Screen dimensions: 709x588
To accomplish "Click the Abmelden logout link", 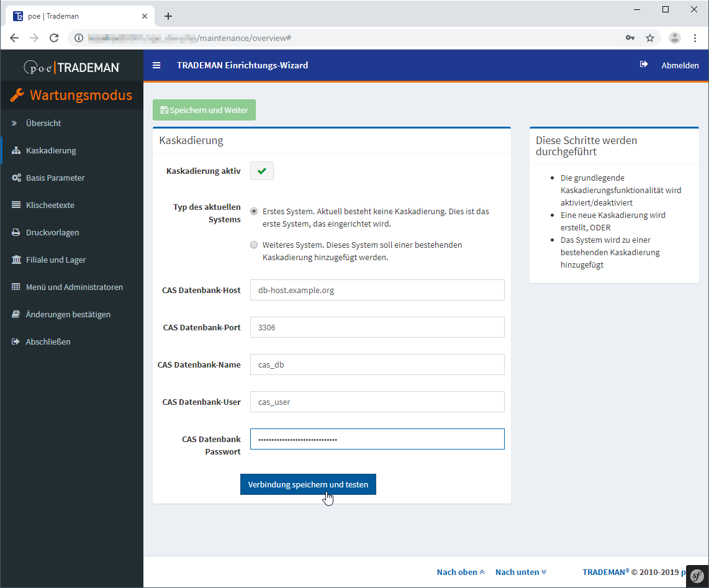I will [x=680, y=65].
